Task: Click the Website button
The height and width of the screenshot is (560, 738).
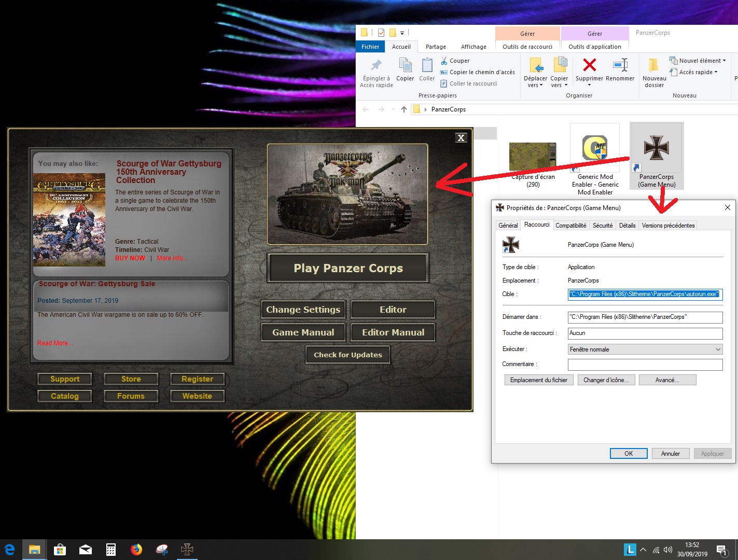Action: 197,396
